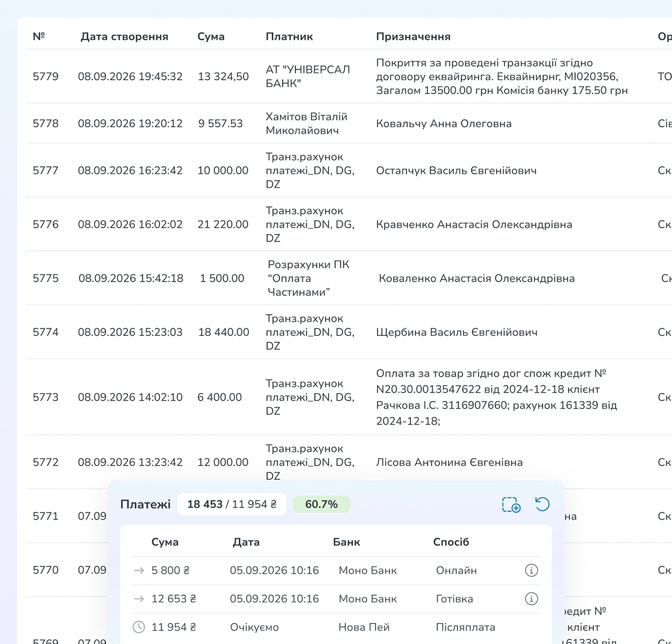The height and width of the screenshot is (644, 672).
Task: Open info icon for 5 800 ₴ payment
Action: [532, 570]
